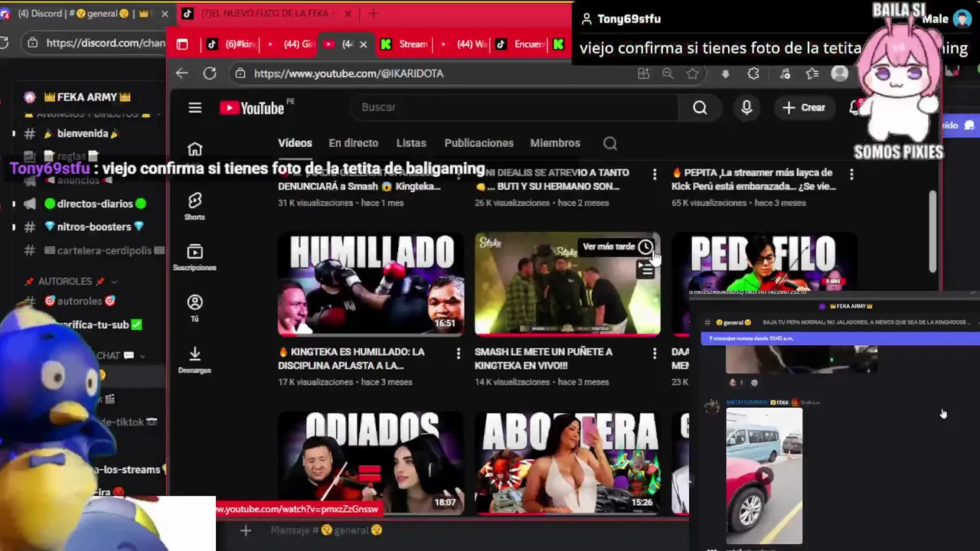Go back in the front browser window

click(x=181, y=73)
